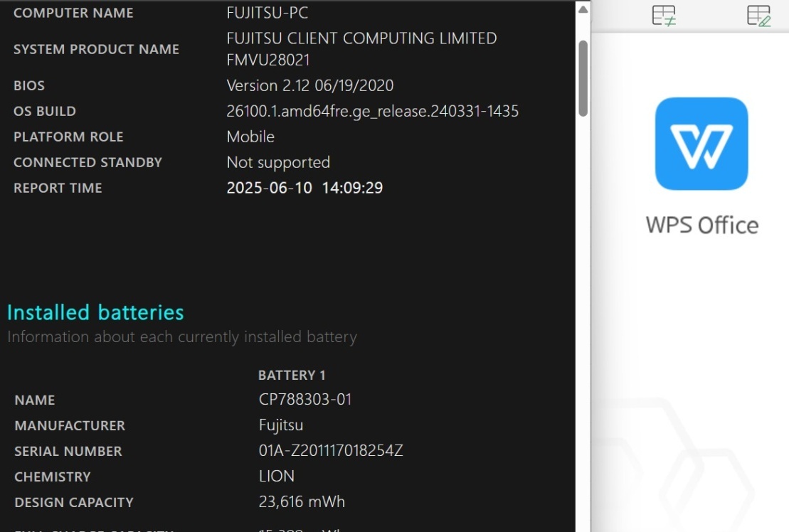The width and height of the screenshot is (789, 532).
Task: Click serial number value 01A-Z201117018254Z
Action: click(331, 450)
